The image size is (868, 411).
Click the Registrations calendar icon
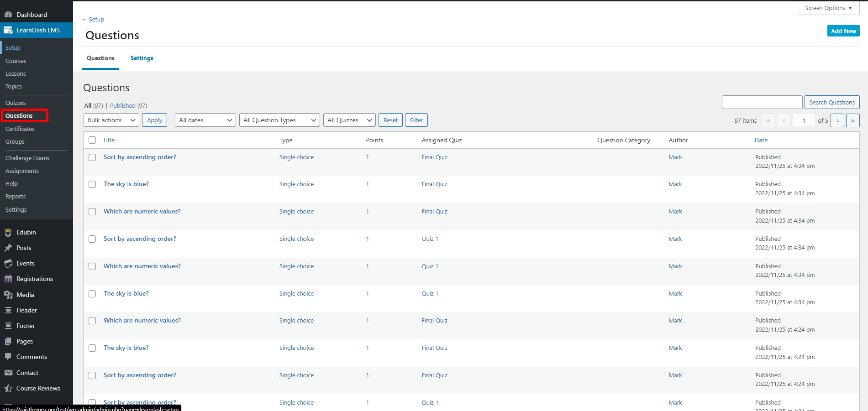(8, 279)
